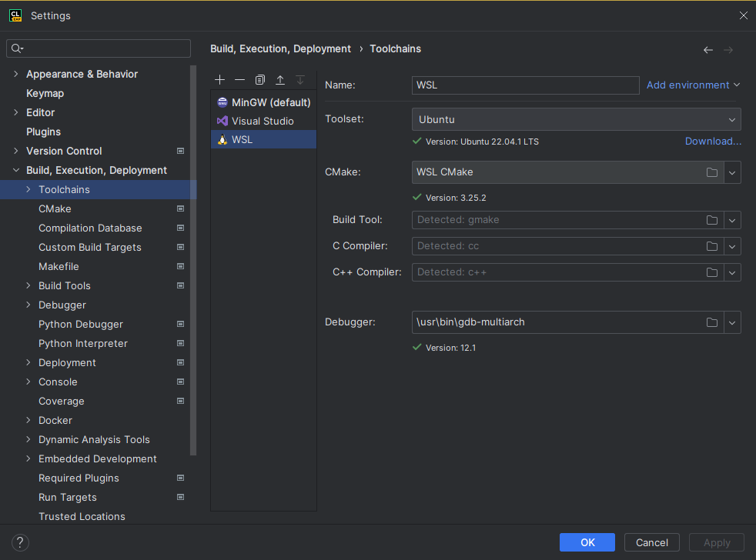The image size is (756, 560).
Task: Click the settings tree scrollbar
Action: click(193, 260)
